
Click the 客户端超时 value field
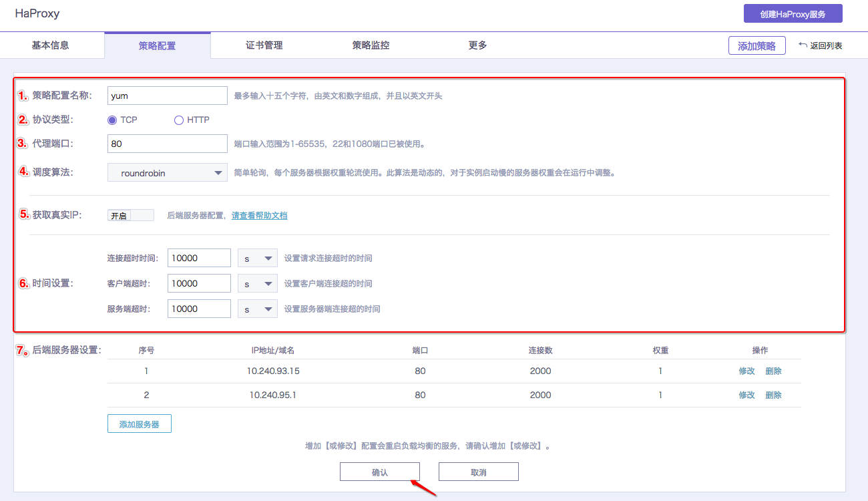(x=199, y=283)
